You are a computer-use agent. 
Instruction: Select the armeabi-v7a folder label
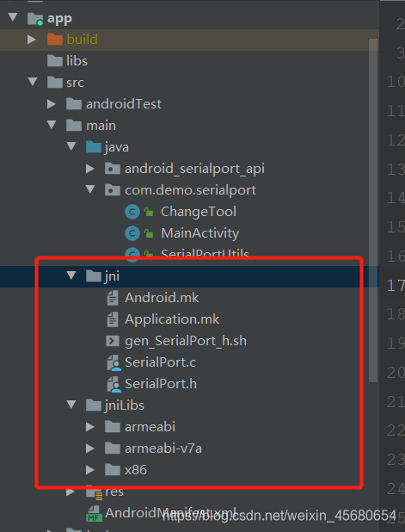[163, 448]
